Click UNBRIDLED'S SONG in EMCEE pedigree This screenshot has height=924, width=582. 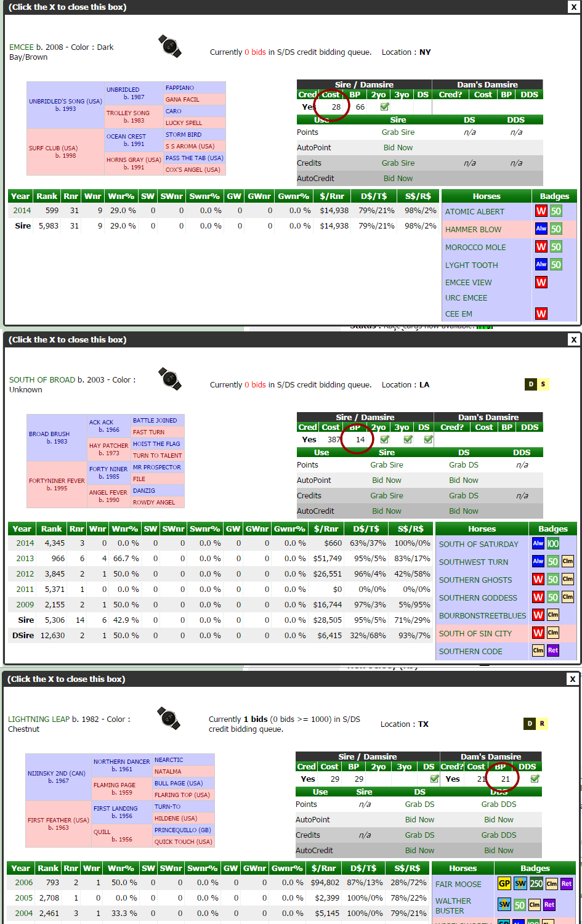tap(65, 101)
